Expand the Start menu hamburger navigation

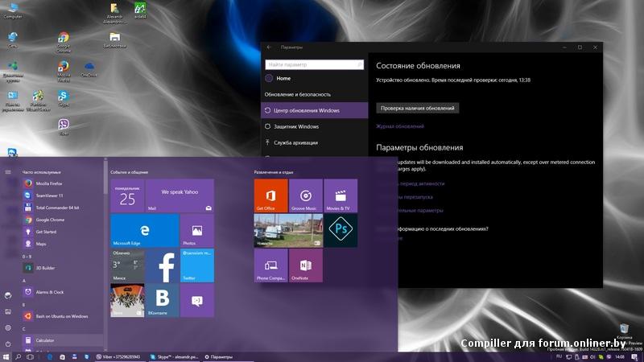pos(8,171)
